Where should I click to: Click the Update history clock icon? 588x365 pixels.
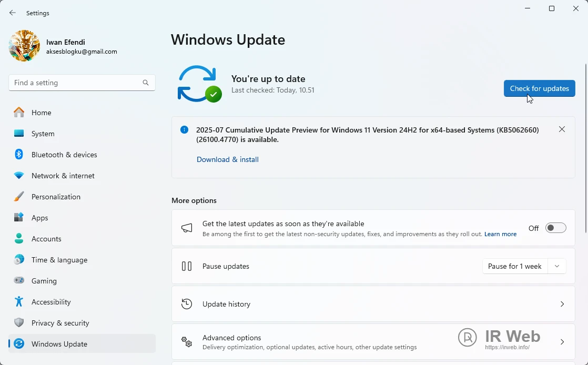(x=187, y=304)
